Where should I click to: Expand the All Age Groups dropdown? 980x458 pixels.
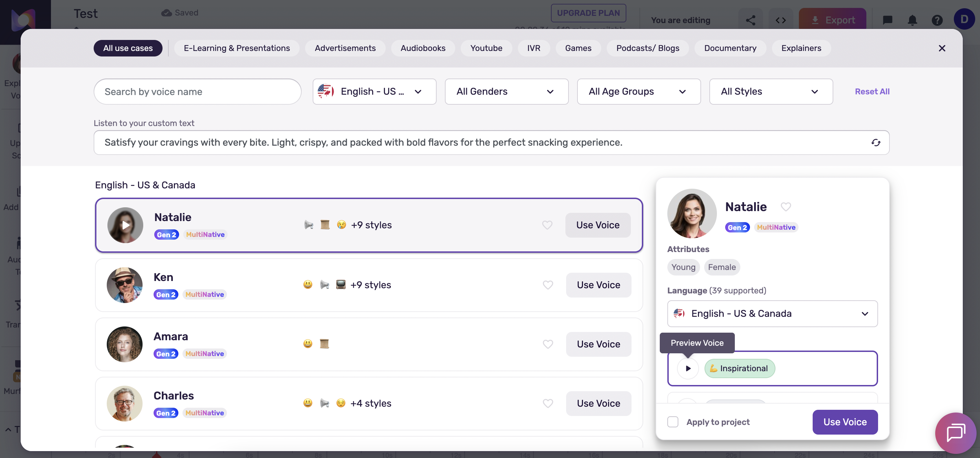point(638,92)
